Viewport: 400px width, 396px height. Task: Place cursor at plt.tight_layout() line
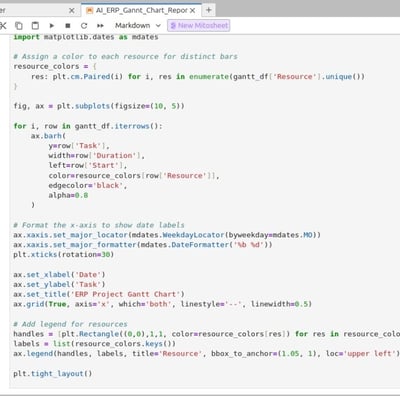tap(53, 374)
